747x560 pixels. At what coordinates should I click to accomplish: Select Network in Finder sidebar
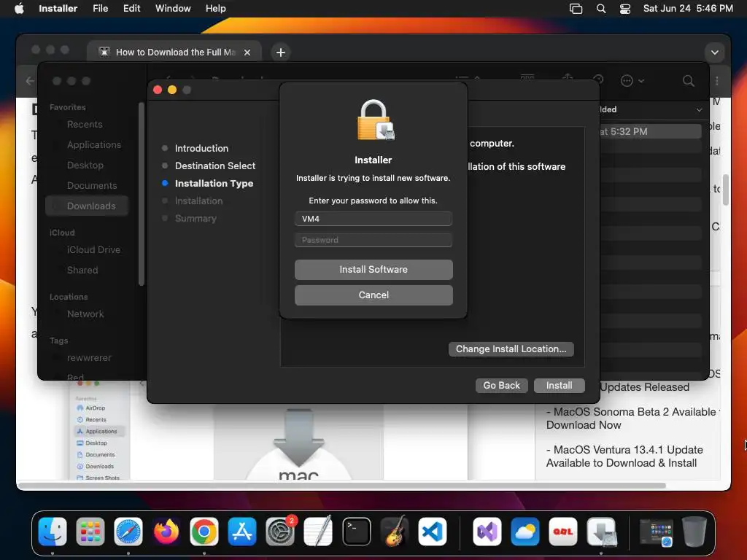(x=85, y=314)
